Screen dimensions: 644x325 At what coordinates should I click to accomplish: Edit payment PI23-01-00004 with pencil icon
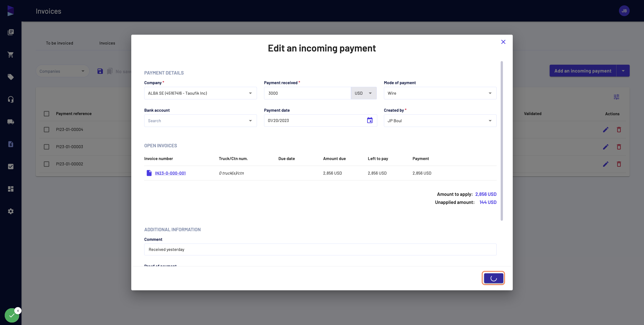click(606, 130)
